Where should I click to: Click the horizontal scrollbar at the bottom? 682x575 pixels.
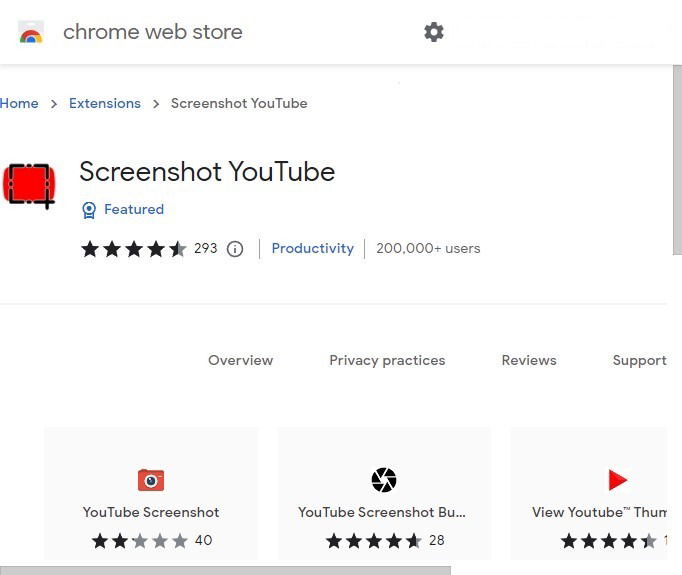(x=225, y=571)
